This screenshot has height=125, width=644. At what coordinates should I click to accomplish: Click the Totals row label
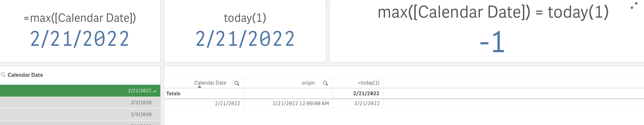coord(173,93)
